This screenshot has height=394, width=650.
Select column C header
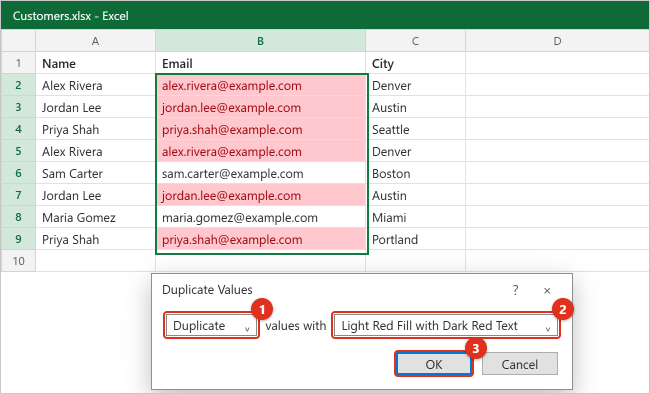click(x=415, y=41)
